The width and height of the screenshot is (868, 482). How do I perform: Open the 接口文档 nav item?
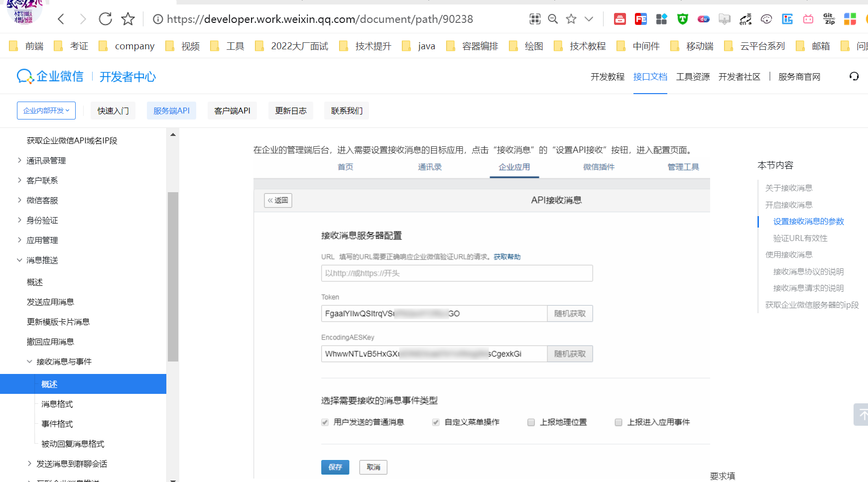pos(650,77)
